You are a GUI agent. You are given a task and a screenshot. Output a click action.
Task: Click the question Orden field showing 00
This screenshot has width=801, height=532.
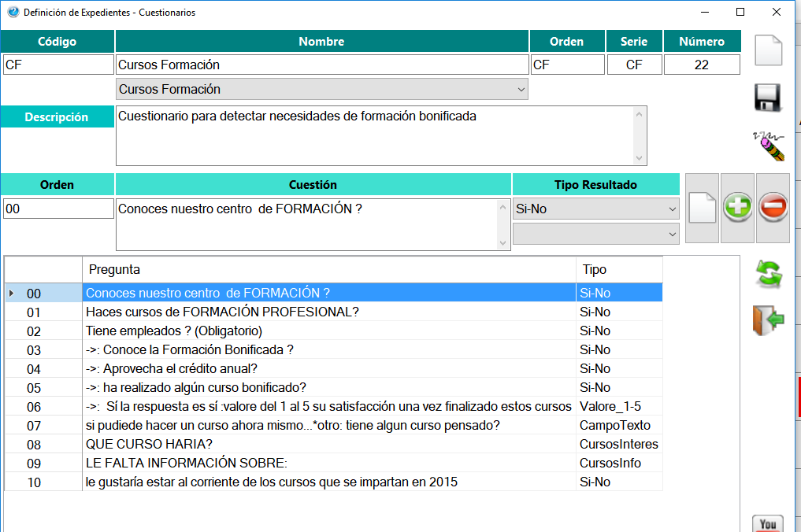click(x=58, y=209)
